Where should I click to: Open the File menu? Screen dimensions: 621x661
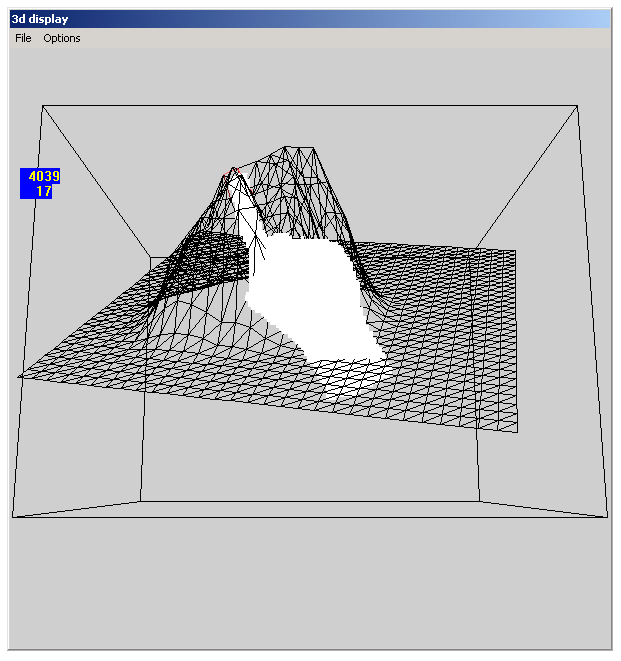[x=23, y=38]
